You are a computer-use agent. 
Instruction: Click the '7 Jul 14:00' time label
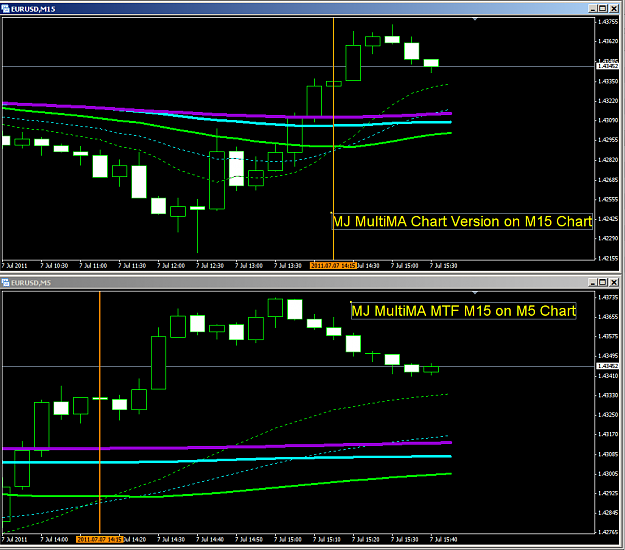click(x=54, y=539)
